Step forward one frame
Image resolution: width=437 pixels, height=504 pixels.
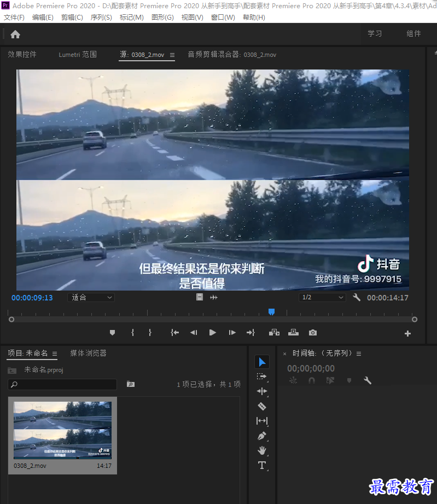click(232, 333)
